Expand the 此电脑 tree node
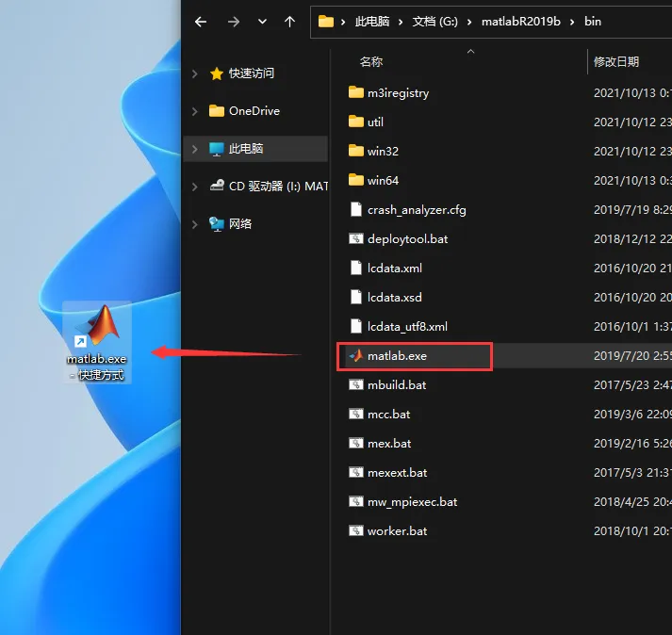Viewport: 672px width, 635px height. (x=195, y=149)
